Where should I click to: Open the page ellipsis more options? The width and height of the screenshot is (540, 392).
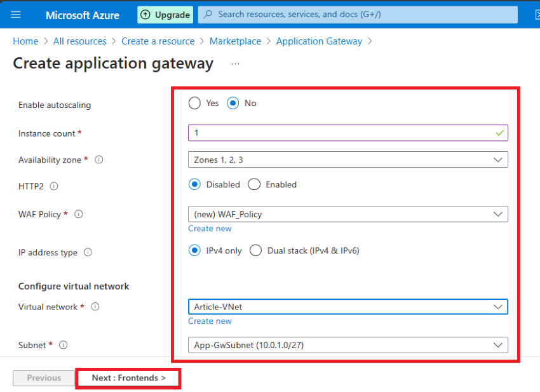(x=235, y=64)
